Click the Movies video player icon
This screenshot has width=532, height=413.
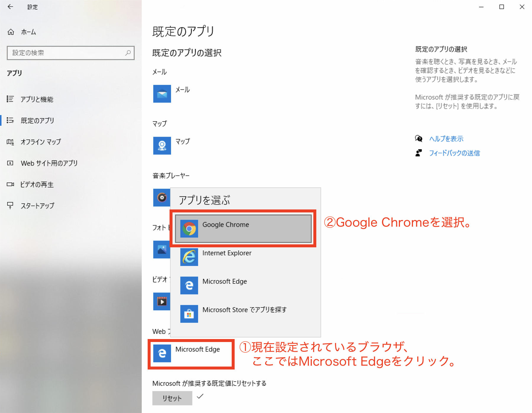(162, 301)
